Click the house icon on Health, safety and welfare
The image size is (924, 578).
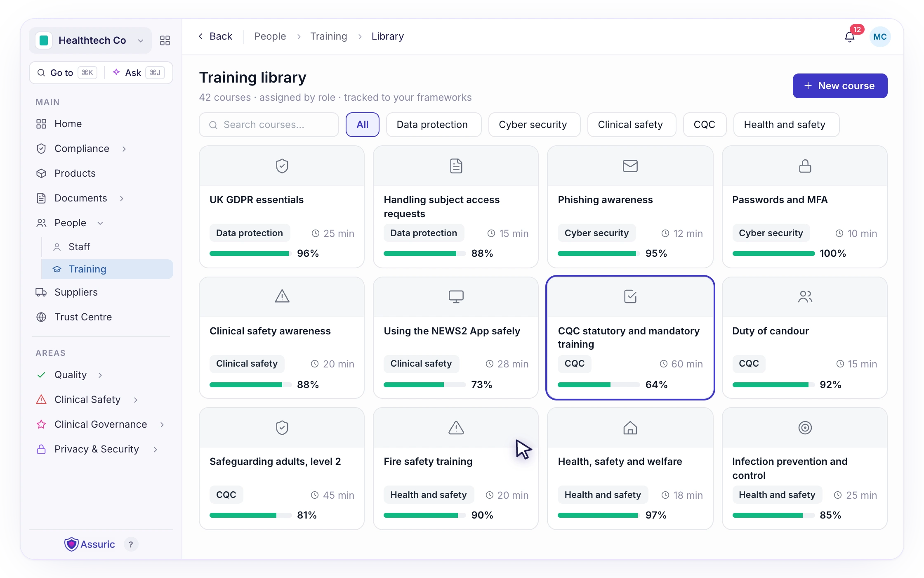pyautogui.click(x=630, y=428)
